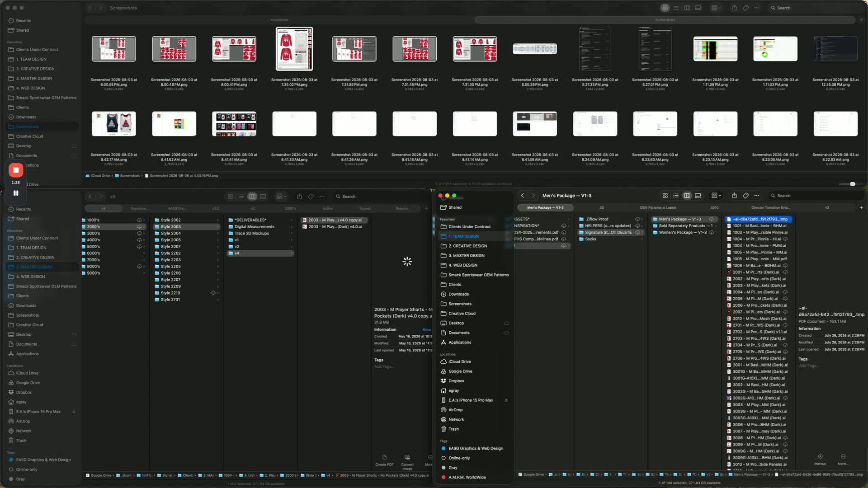Add a new tab in Men's Package window

point(861,207)
